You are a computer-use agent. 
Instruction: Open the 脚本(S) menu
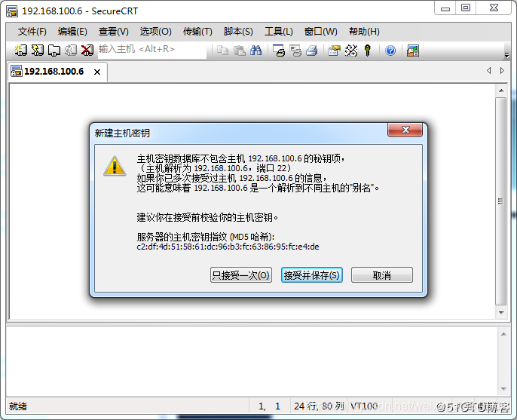coord(238,32)
